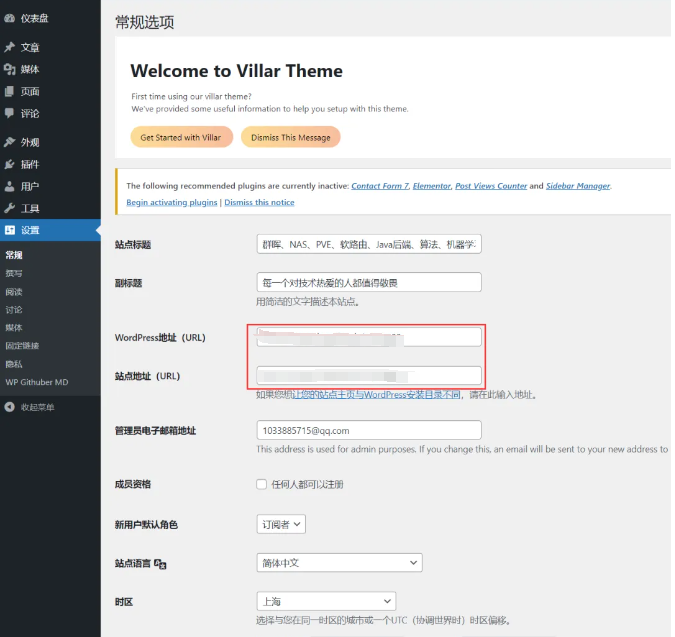Click the translation icon beside 站点语言

point(160,564)
